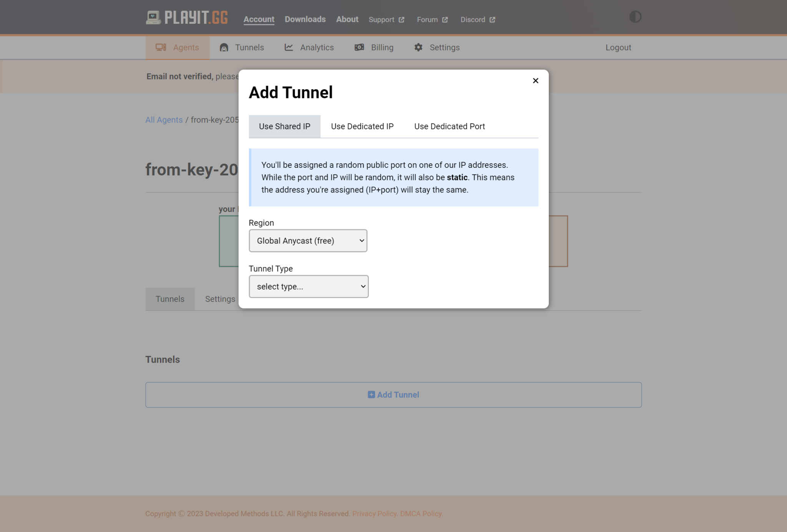
Task: Open the Support external link
Action: coord(386,20)
